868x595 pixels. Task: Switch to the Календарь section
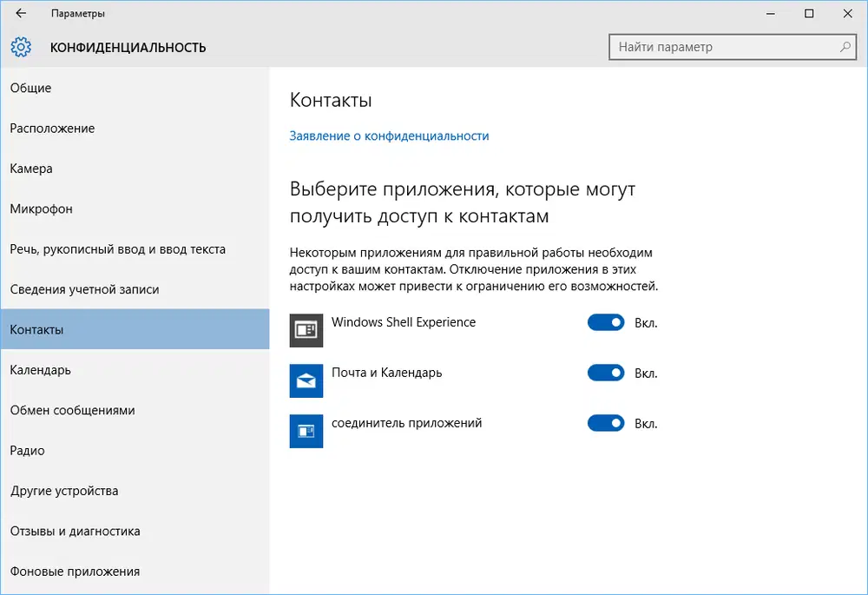click(x=39, y=369)
